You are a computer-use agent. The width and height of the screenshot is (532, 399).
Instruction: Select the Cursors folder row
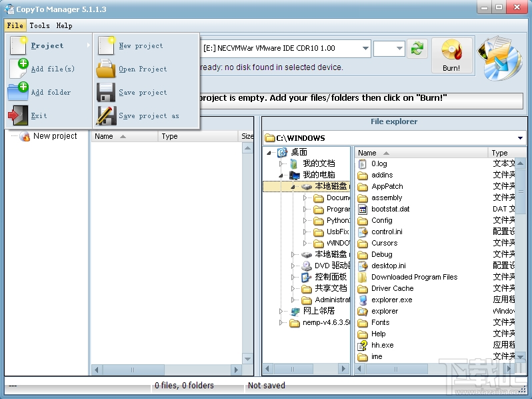click(x=384, y=243)
